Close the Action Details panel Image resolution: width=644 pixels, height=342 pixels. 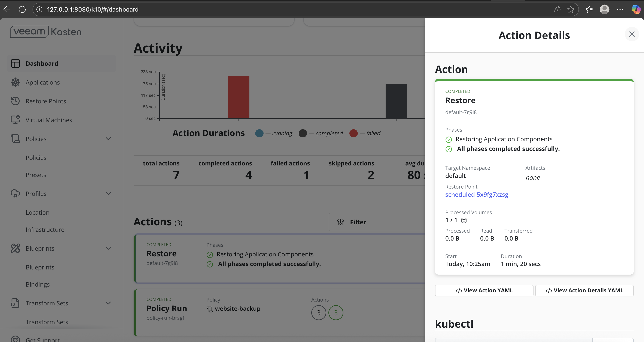(x=632, y=34)
